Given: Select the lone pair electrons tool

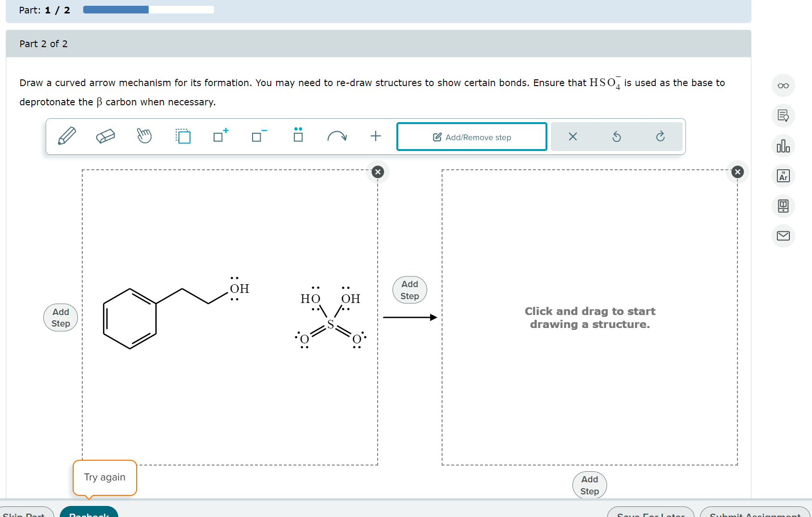Looking at the screenshot, I should [298, 135].
